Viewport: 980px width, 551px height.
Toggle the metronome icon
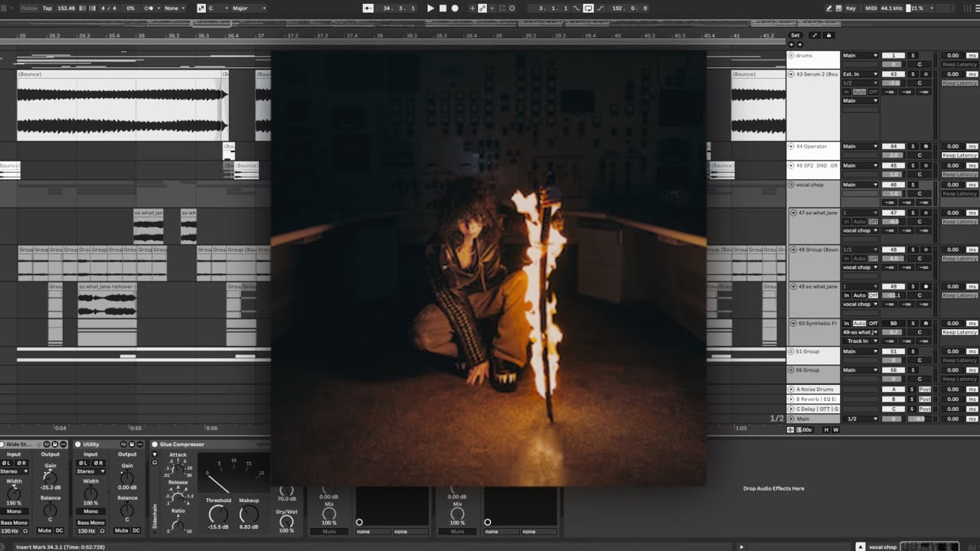click(x=150, y=8)
